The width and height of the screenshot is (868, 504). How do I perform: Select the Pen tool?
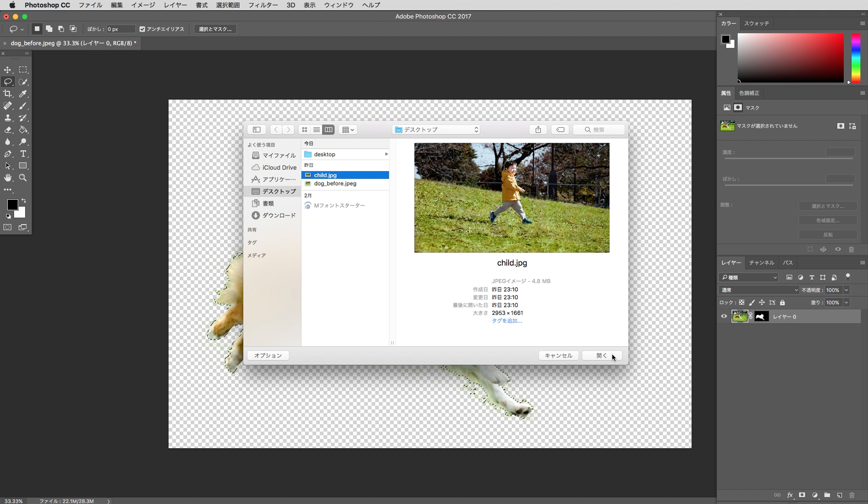8,154
